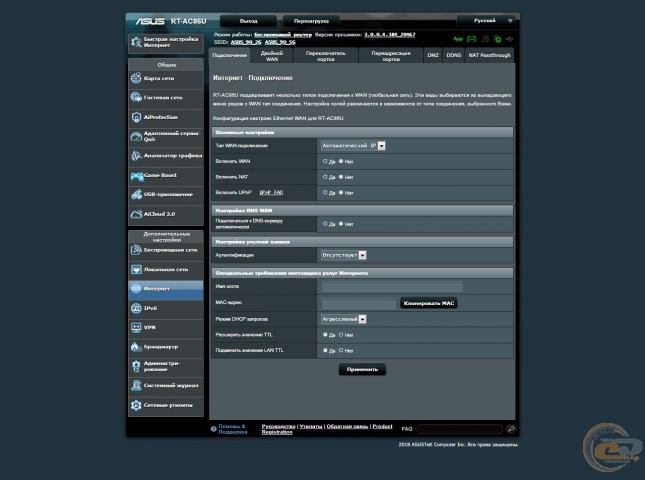645x480 pixels.
Task: Open the wireless router operation mode link
Action: coord(283,35)
